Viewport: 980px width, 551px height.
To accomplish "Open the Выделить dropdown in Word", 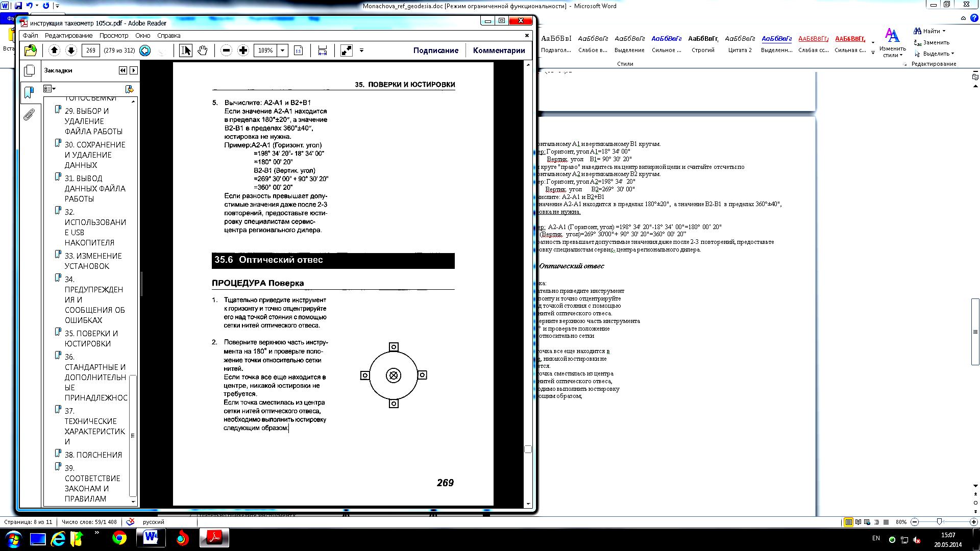I will (952, 54).
